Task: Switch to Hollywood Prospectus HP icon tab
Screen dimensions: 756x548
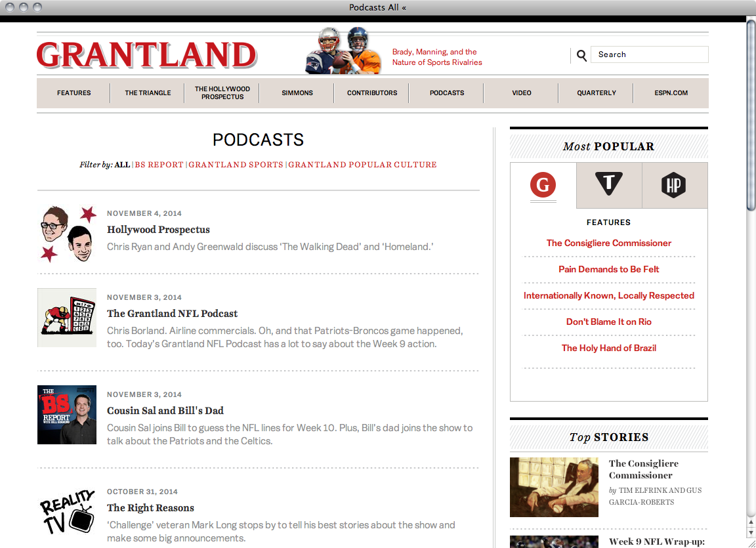Action: point(674,186)
